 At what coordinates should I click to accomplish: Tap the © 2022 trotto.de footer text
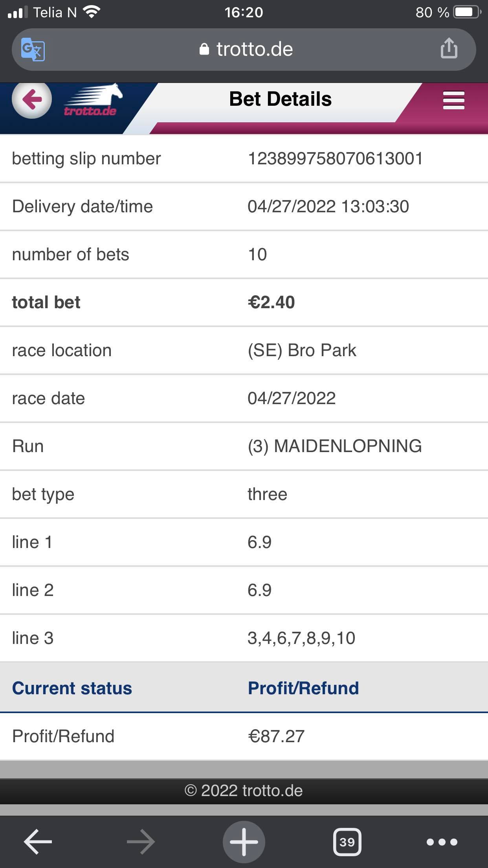click(x=244, y=791)
